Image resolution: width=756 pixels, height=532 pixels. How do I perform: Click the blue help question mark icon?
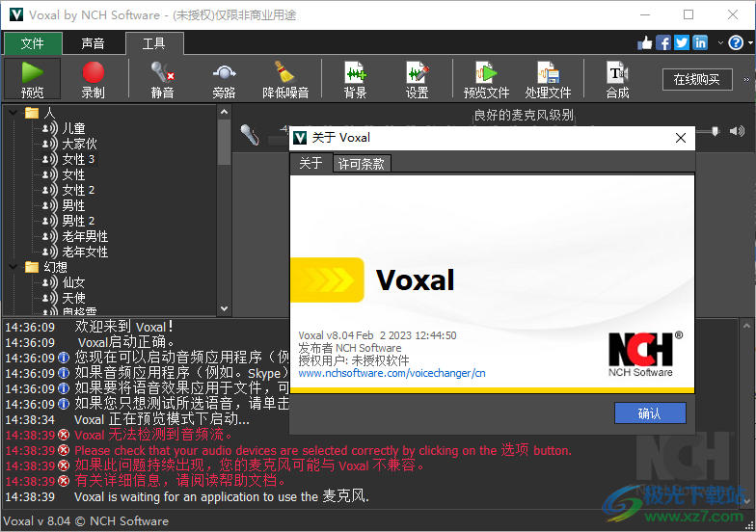(736, 43)
